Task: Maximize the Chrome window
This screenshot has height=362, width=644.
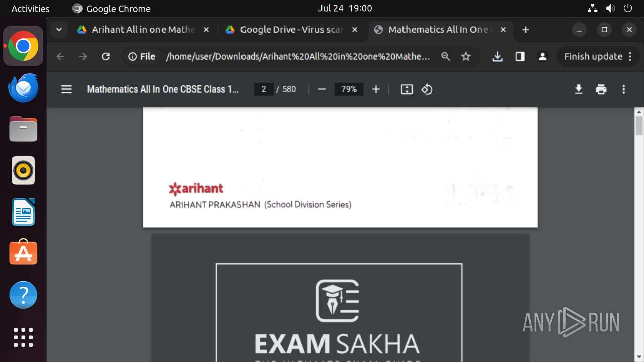Action: tap(604, 30)
